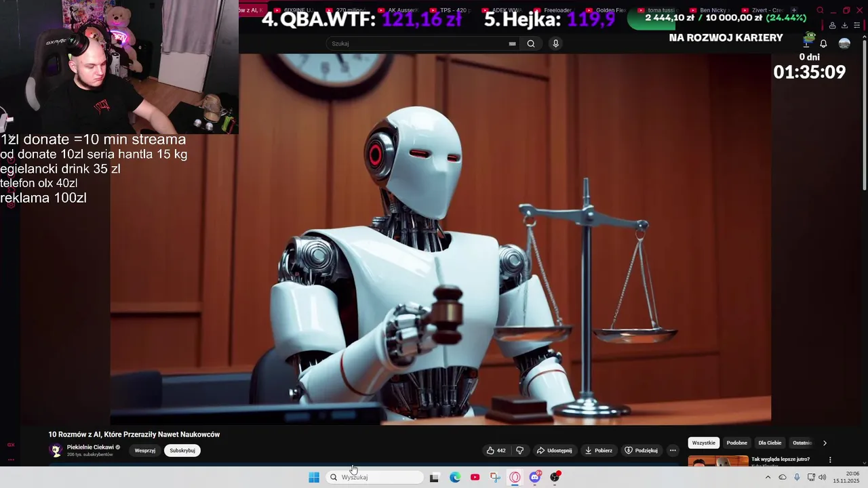Open options for 'Tak wygląda lepsze jutro?' video
The height and width of the screenshot is (488, 868).
click(830, 460)
